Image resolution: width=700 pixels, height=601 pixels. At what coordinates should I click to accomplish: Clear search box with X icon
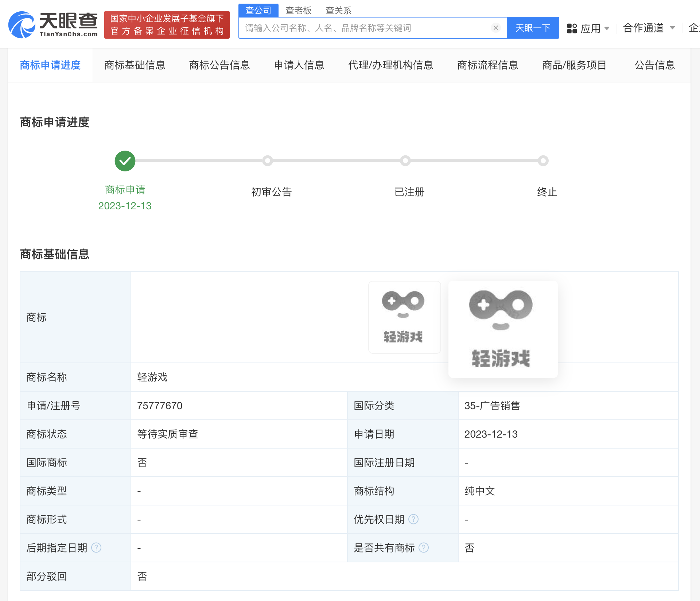[495, 28]
